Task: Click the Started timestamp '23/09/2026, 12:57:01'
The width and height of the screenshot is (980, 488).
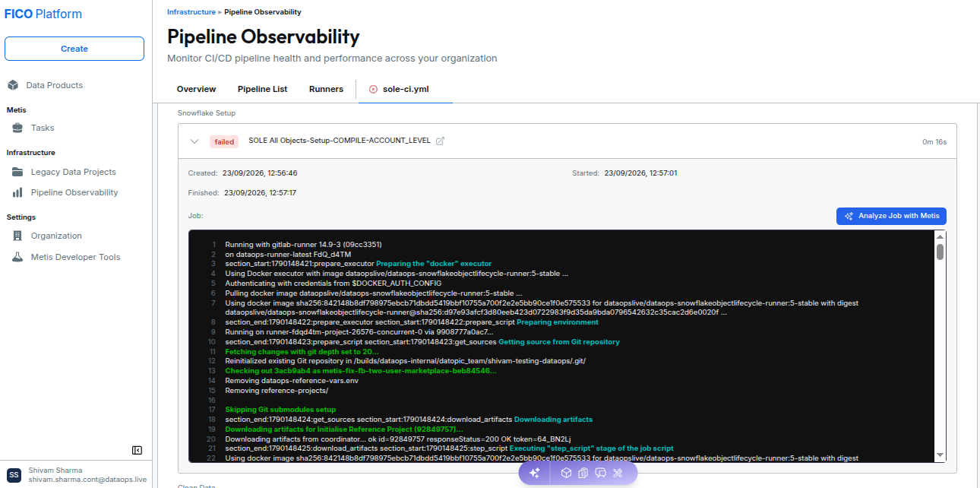Action: pyautogui.click(x=640, y=173)
